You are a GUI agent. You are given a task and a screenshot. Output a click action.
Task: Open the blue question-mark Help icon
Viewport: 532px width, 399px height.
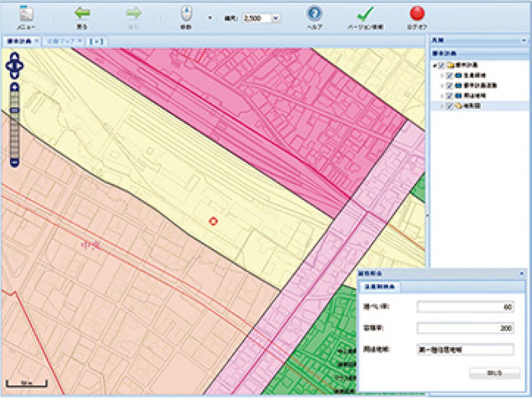[314, 17]
